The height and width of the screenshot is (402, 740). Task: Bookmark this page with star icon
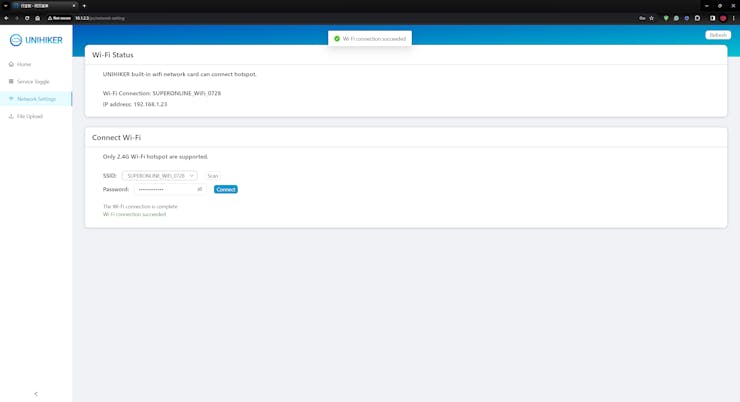click(652, 18)
